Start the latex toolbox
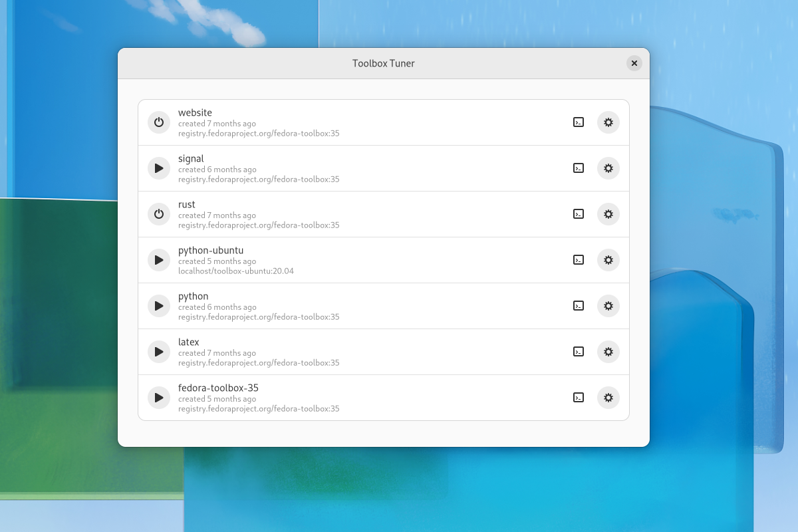Viewport: 798px width, 532px height. click(159, 352)
